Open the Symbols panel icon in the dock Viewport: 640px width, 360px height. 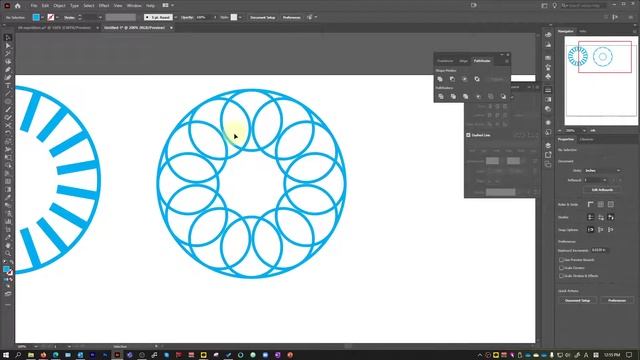548,76
